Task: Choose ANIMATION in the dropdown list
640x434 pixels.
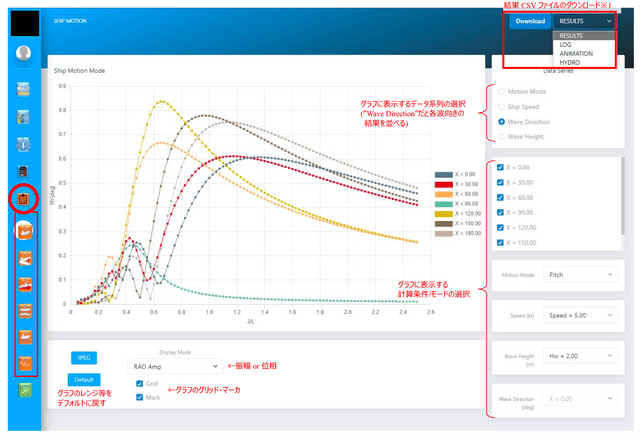Action: (x=584, y=53)
